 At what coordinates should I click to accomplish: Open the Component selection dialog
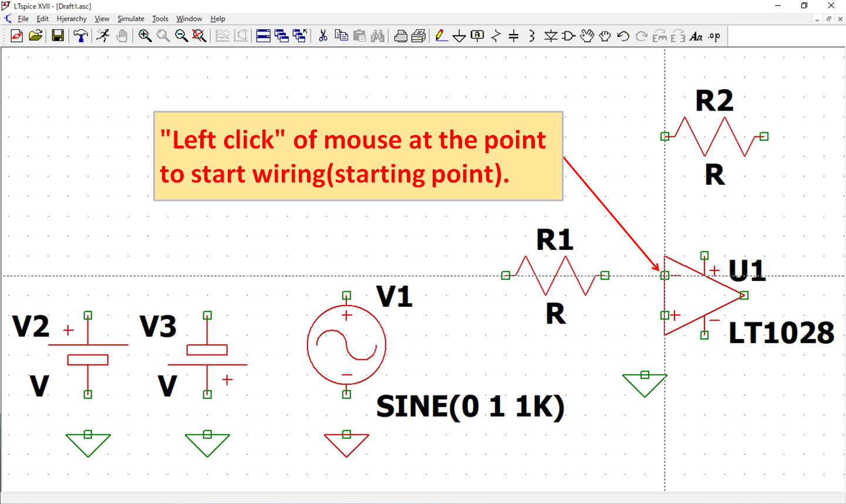point(566,36)
